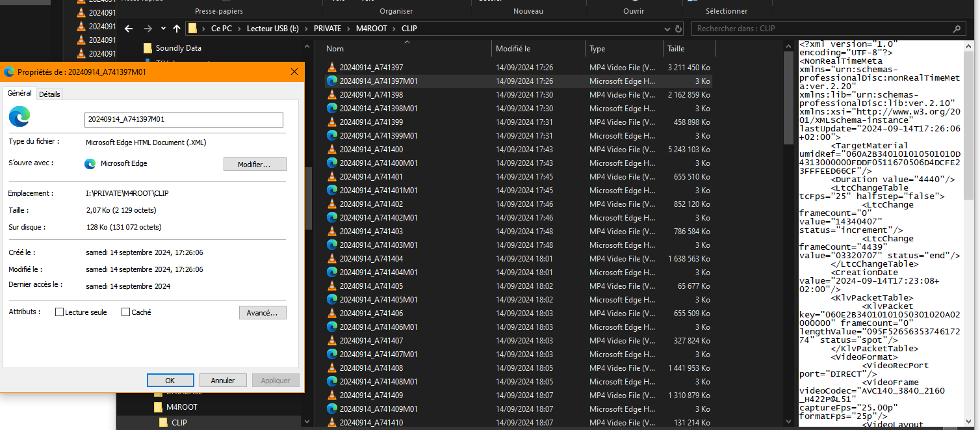Enable the Lecture seule checkbox

60,312
